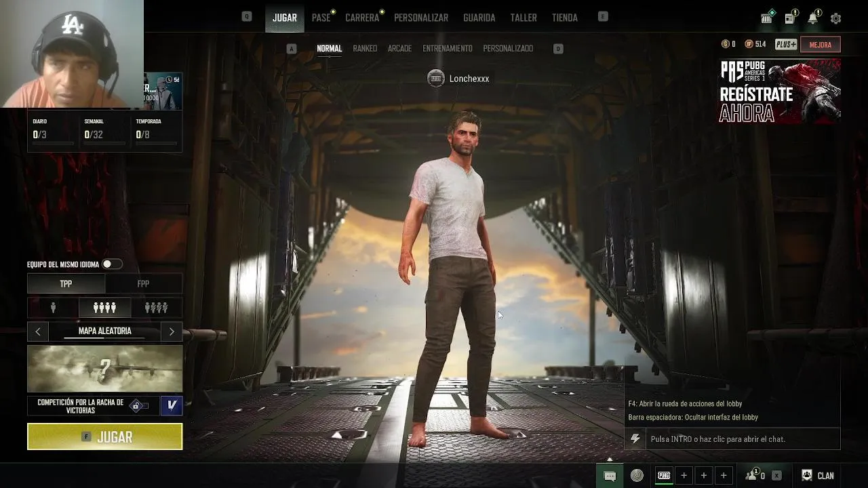Click the BP currency icon
This screenshot has height=488, width=868.
click(x=749, y=44)
